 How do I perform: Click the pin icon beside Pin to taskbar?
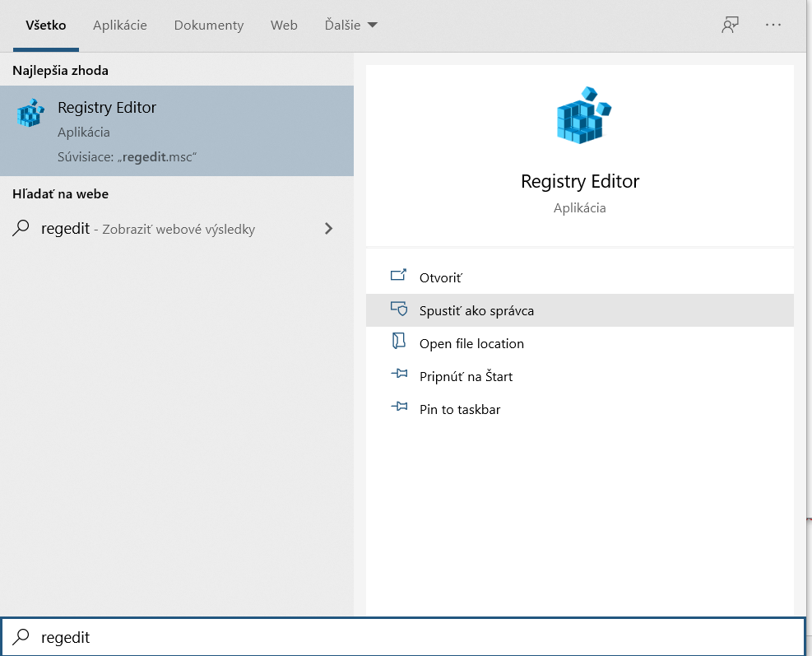pyautogui.click(x=399, y=407)
